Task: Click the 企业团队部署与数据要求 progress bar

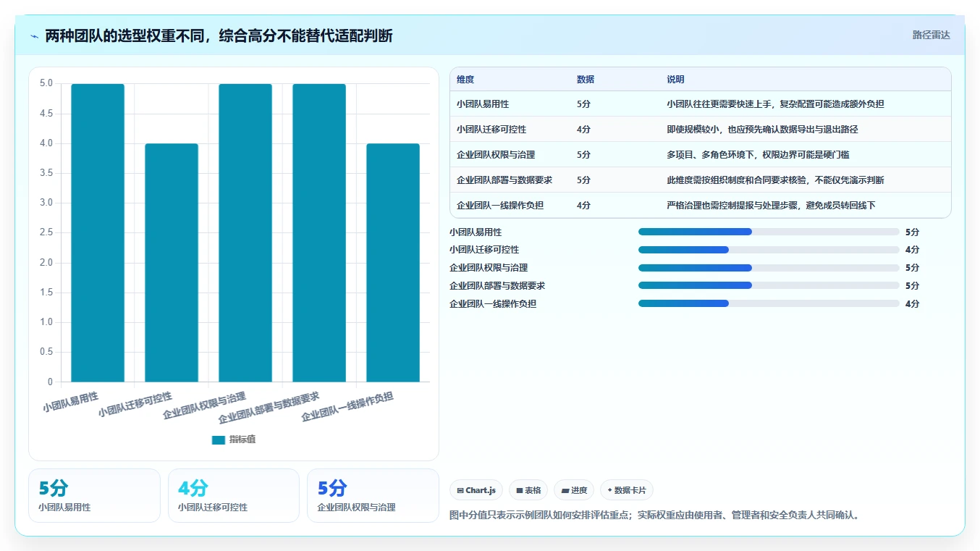Action: pyautogui.click(x=769, y=285)
